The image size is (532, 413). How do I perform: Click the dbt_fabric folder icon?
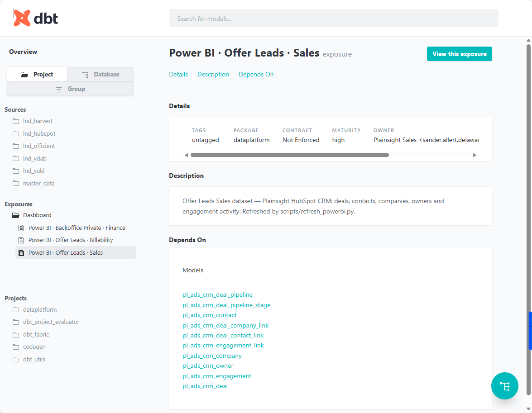pyautogui.click(x=16, y=334)
